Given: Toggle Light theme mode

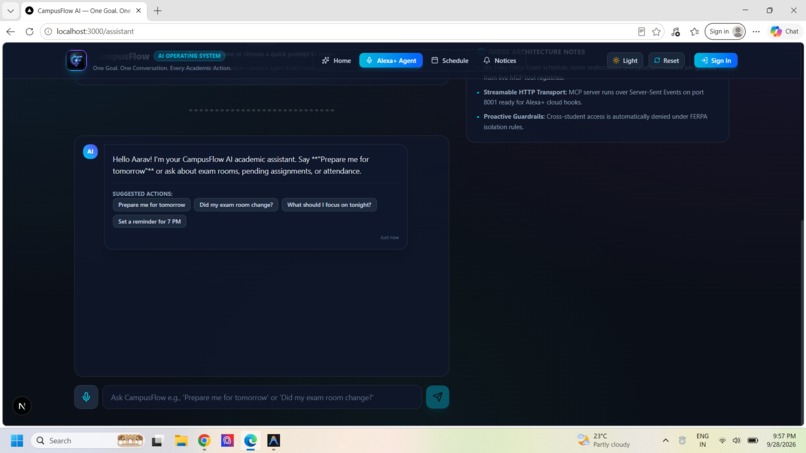Looking at the screenshot, I should point(625,61).
